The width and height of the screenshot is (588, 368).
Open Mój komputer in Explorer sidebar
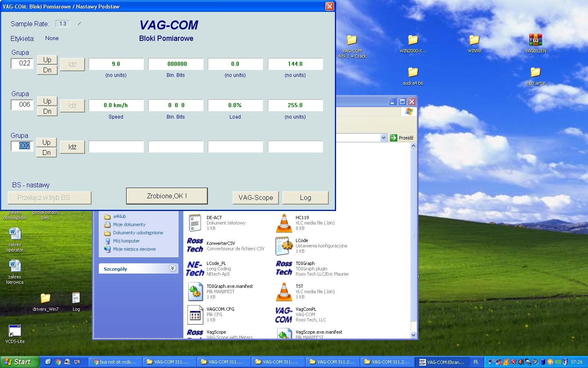[x=126, y=241]
